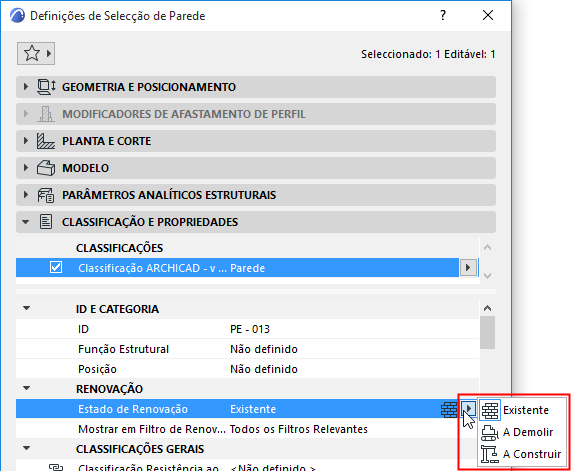This screenshot has height=471, width=571.
Task: Click the ArchiCAD logo in title bar
Action: (x=17, y=16)
